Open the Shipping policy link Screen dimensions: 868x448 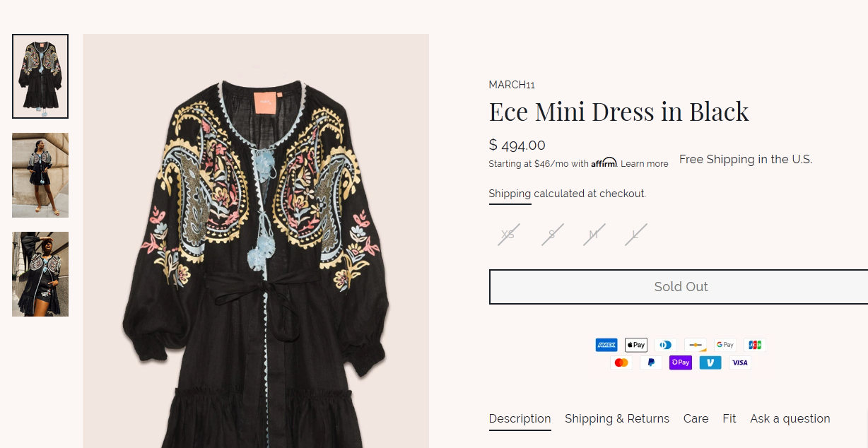pos(510,194)
